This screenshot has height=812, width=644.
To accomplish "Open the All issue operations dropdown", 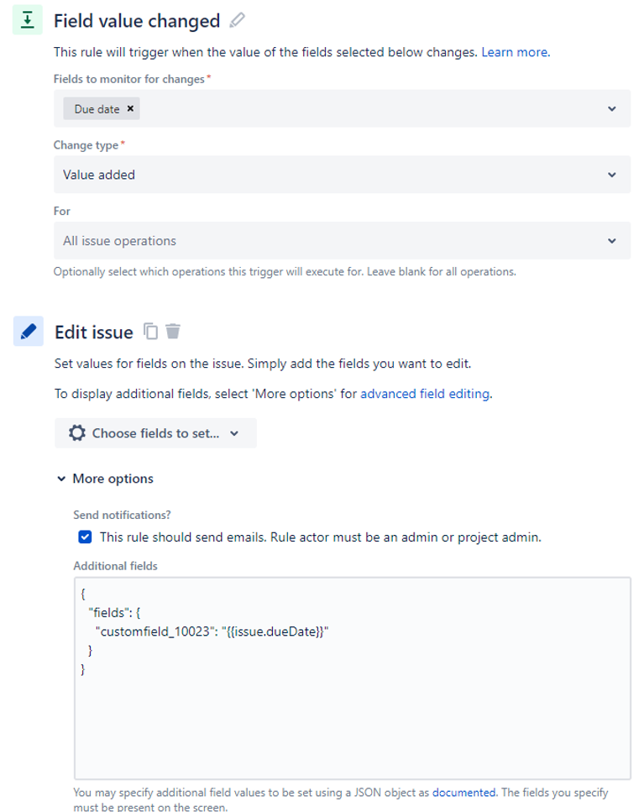I will pos(343,241).
